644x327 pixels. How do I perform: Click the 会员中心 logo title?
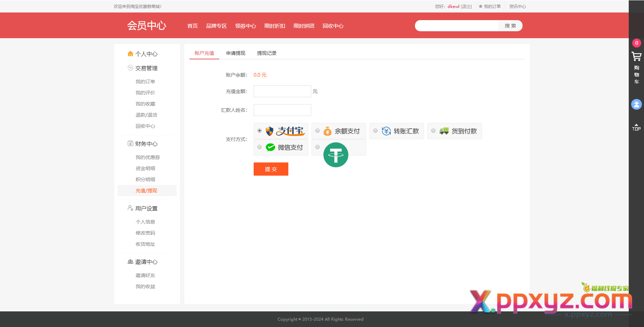[147, 25]
